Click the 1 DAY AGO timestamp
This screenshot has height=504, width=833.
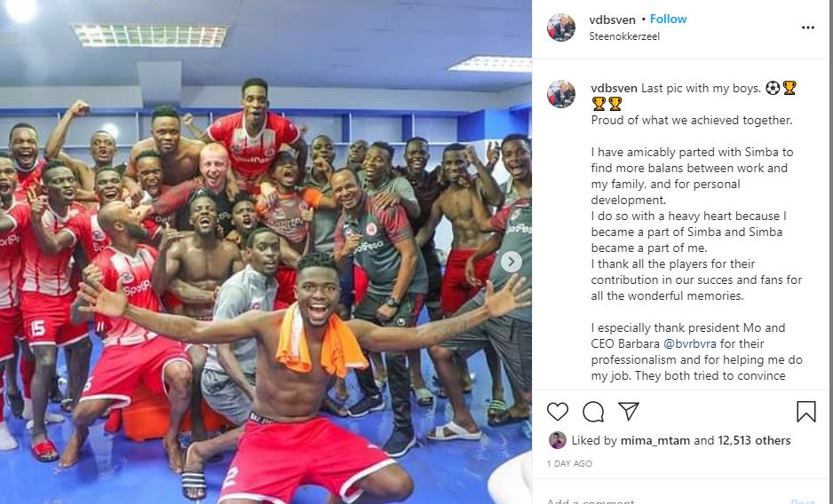pyautogui.click(x=569, y=464)
